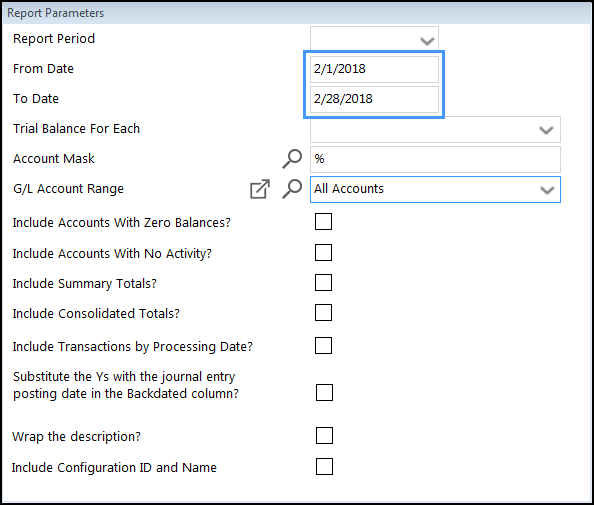The width and height of the screenshot is (594, 505).
Task: Expand the Report Period dropdown
Action: pyautogui.click(x=427, y=41)
